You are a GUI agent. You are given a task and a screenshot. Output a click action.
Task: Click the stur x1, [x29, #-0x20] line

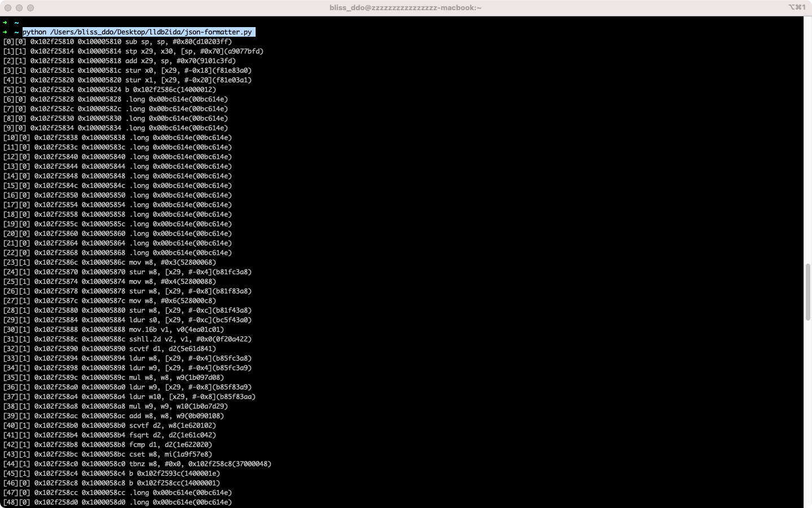pyautogui.click(x=128, y=80)
